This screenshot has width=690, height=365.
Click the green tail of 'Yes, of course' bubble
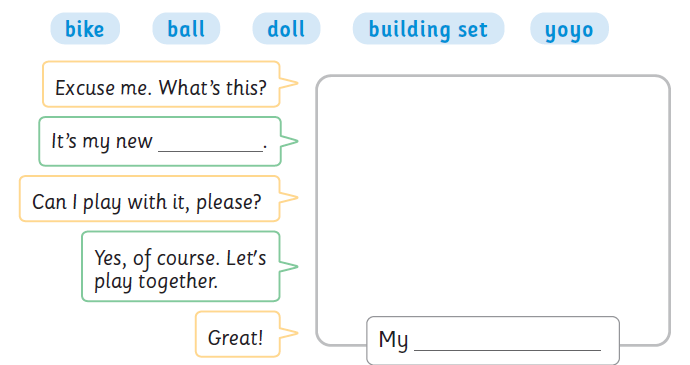(x=289, y=266)
